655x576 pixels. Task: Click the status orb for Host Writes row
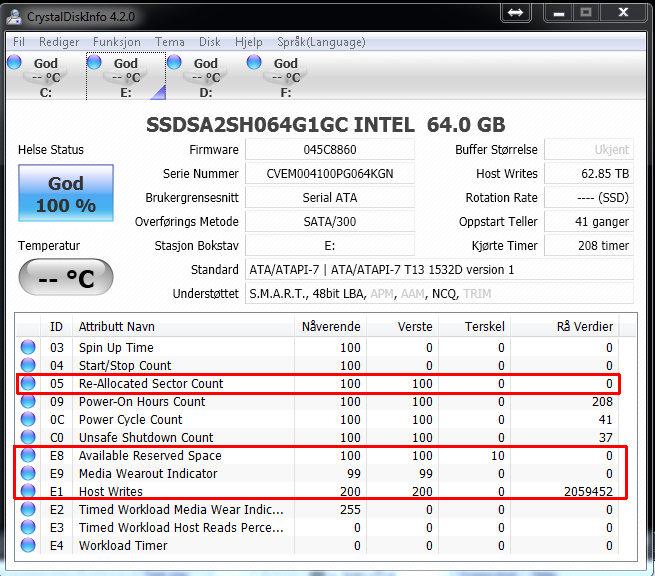click(x=28, y=491)
